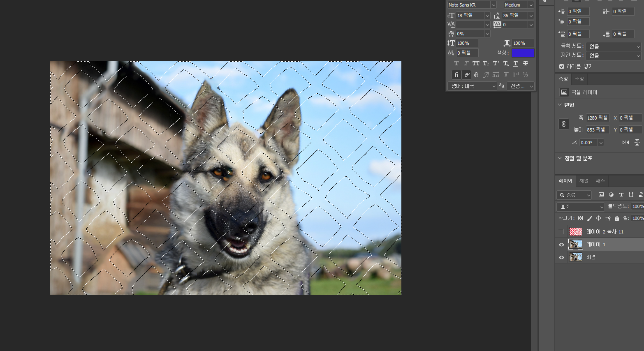The height and width of the screenshot is (351, 644).
Task: Open the tracking dropdown showing 0
Action: [x=531, y=25]
